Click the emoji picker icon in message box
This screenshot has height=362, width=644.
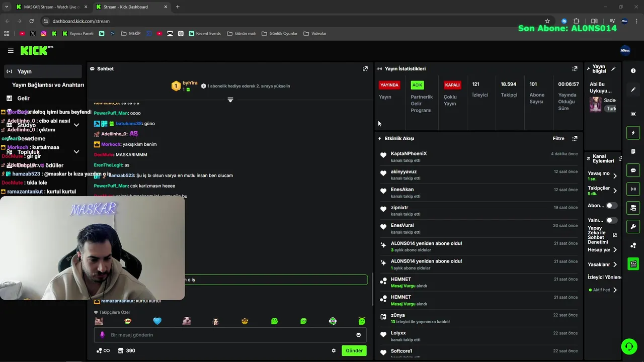pos(359,335)
